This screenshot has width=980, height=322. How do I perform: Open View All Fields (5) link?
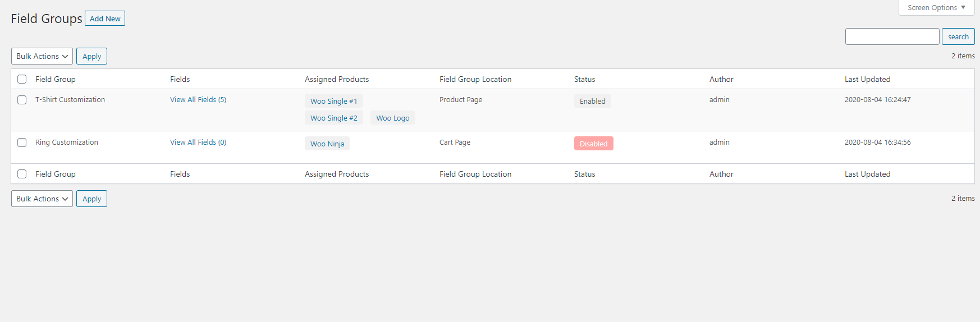point(198,100)
